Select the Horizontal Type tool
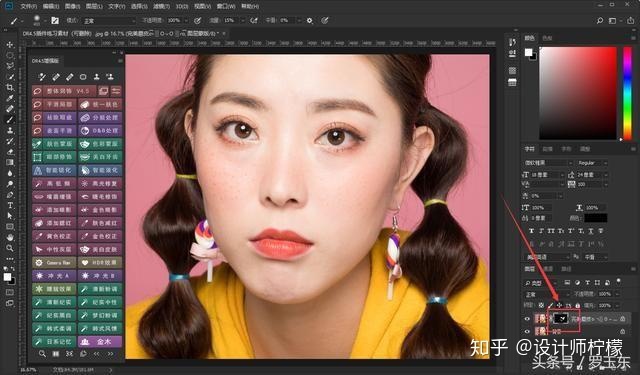The width and height of the screenshot is (640, 375). pyautogui.click(x=10, y=205)
